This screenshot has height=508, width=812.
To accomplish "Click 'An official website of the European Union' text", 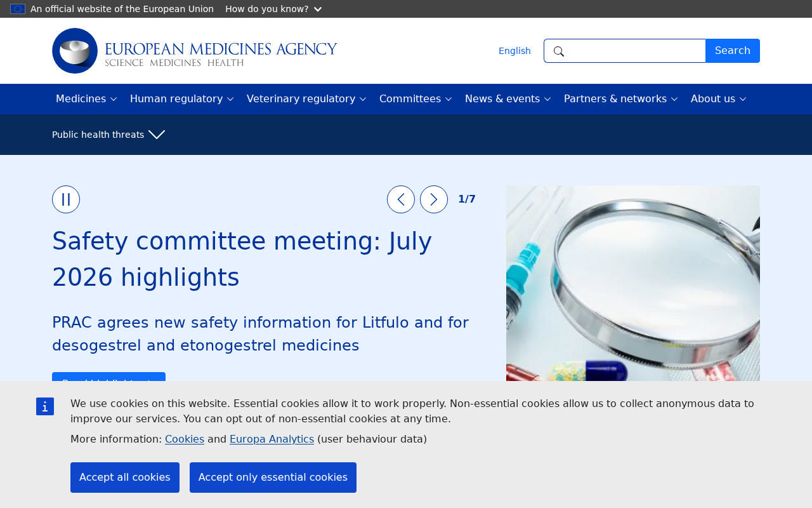I will click(122, 9).
